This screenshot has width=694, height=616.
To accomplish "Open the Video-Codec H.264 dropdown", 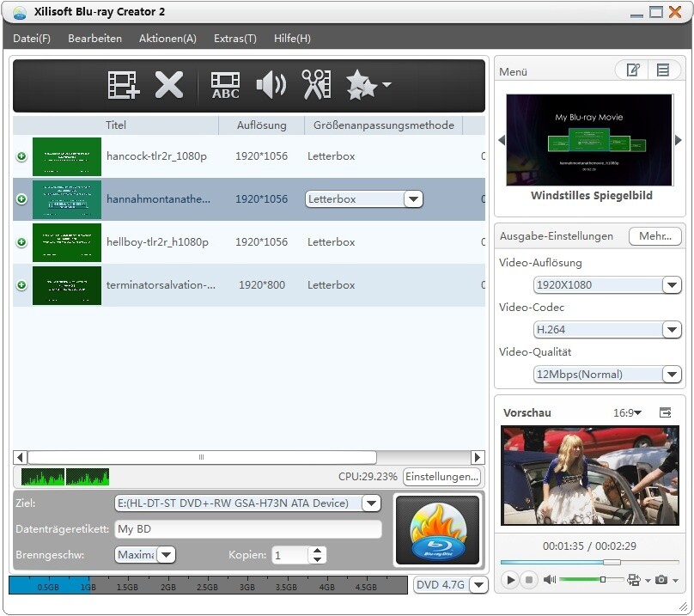I will pos(672,329).
